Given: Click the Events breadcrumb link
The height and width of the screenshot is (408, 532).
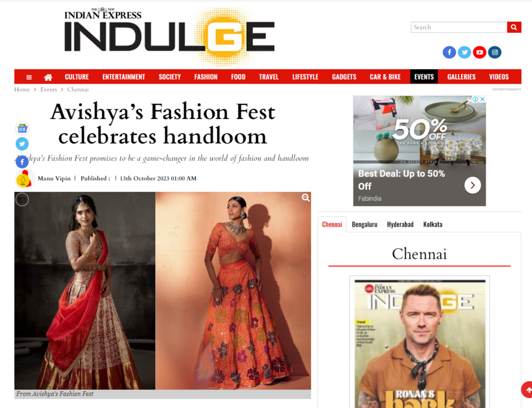Looking at the screenshot, I should (x=48, y=90).
